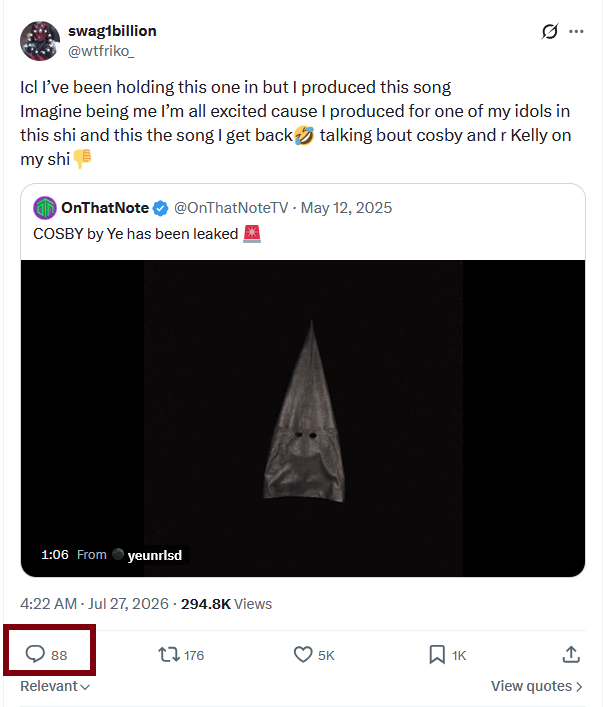Viewport: 603px width, 707px height.
Task: Click the reply speech bubble icon
Action: 35,654
